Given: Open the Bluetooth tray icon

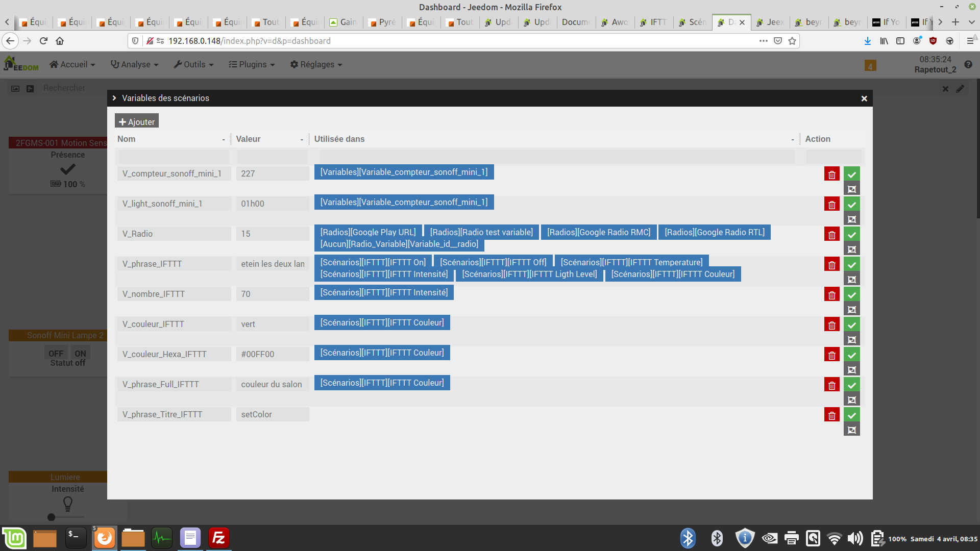Looking at the screenshot, I should pyautogui.click(x=688, y=538).
